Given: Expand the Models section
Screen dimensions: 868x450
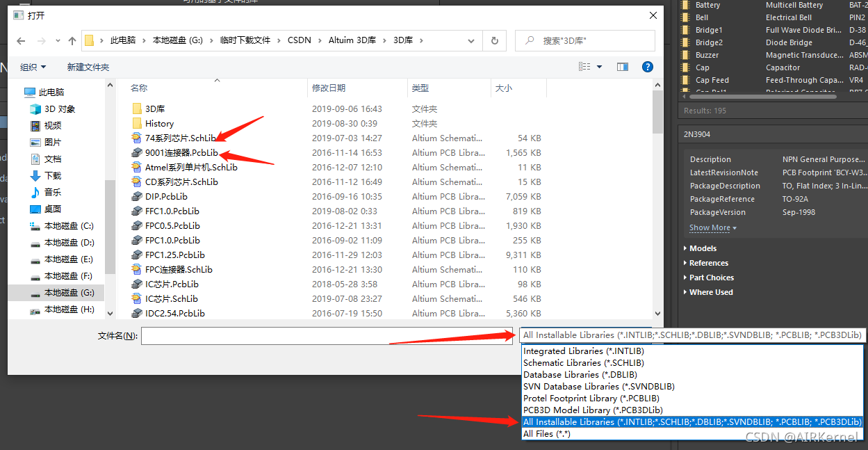Looking at the screenshot, I should 699,248.
